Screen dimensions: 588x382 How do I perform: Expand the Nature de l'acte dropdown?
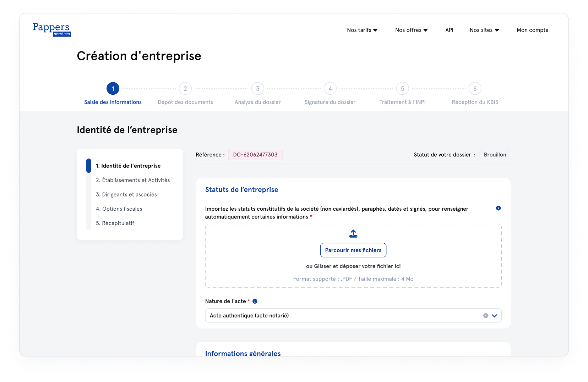tap(494, 315)
